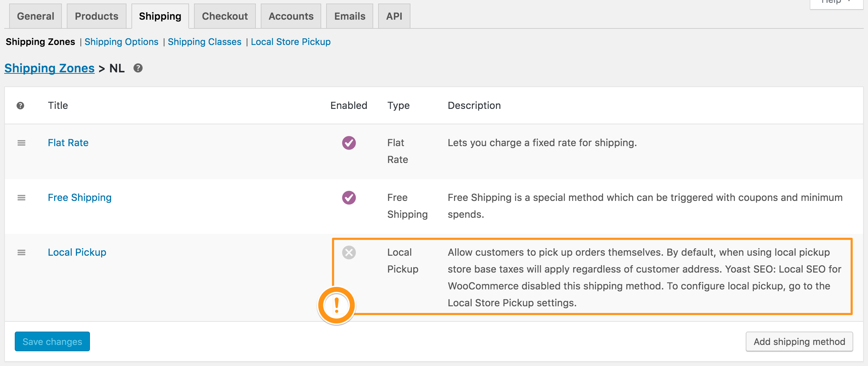The height and width of the screenshot is (366, 868).
Task: Go to Local Store Pickup settings link
Action: 291,42
